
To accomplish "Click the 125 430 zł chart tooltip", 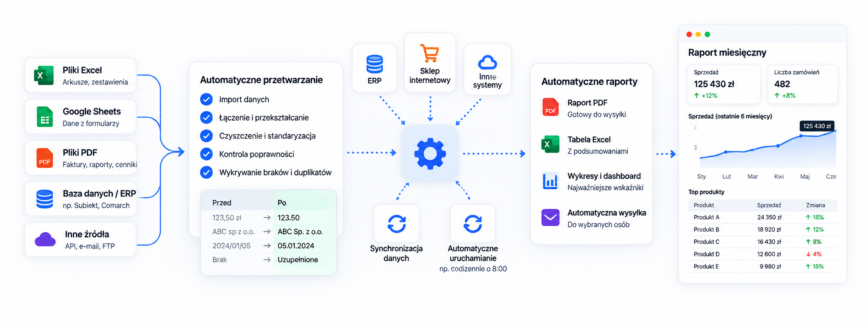I will point(817,126).
